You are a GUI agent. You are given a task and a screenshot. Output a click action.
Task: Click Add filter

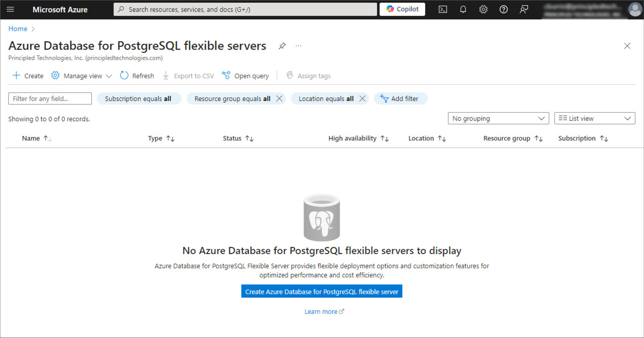coord(400,98)
